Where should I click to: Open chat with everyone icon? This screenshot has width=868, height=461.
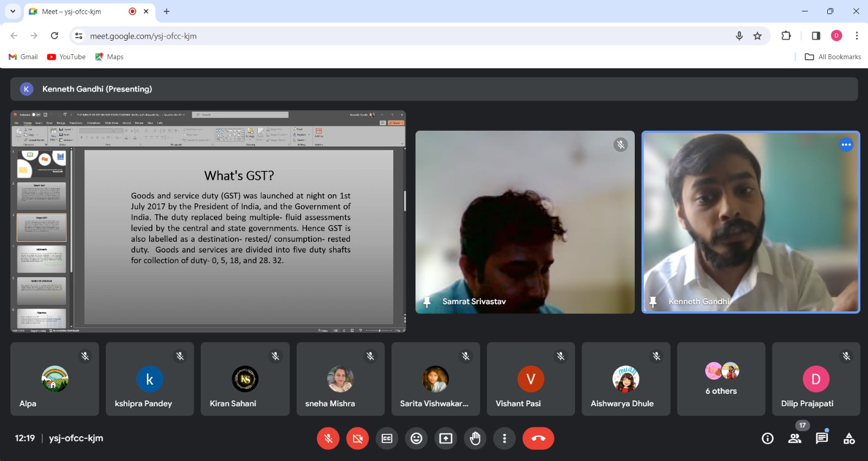tap(821, 438)
